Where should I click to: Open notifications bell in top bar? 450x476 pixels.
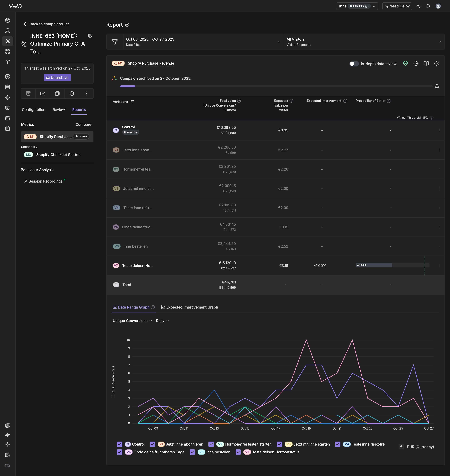click(428, 6)
